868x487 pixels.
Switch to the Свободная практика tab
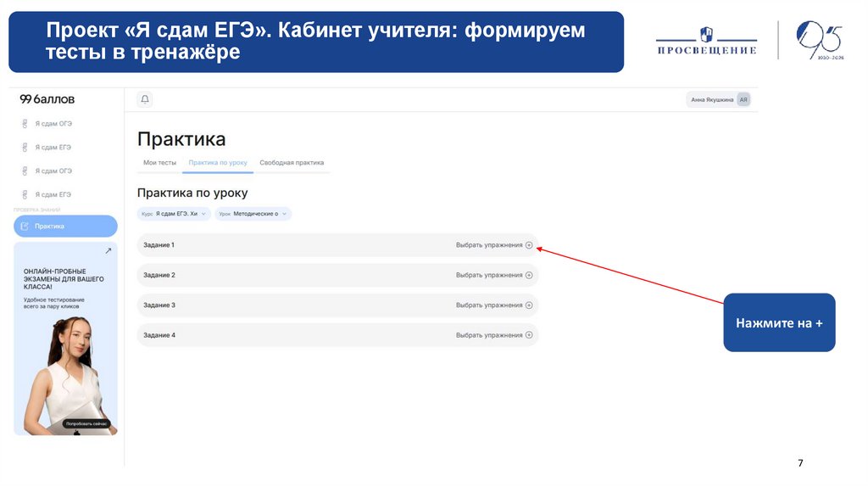(x=292, y=163)
